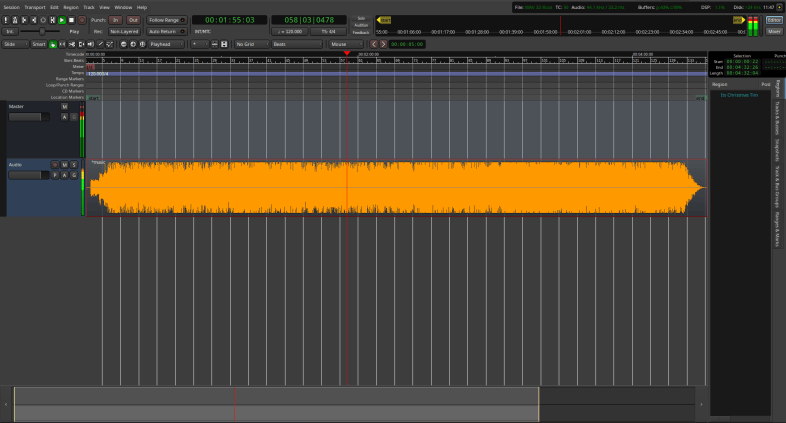Select the Grab mode hand tool
786x423 pixels.
[x=53, y=44]
